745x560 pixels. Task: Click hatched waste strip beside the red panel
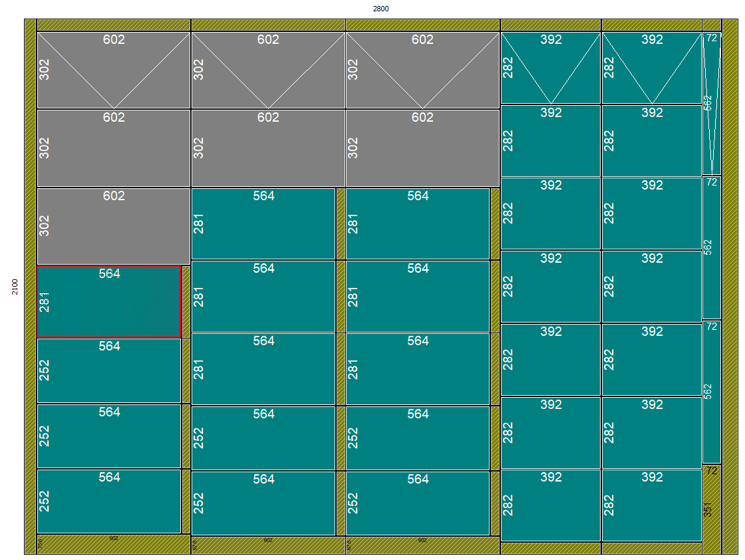pos(186,302)
